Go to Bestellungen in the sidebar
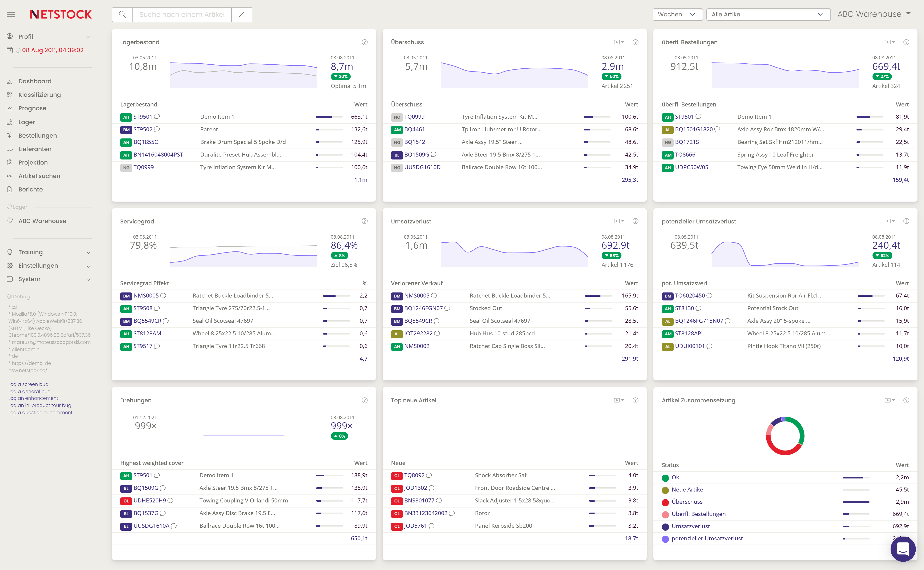 point(38,135)
